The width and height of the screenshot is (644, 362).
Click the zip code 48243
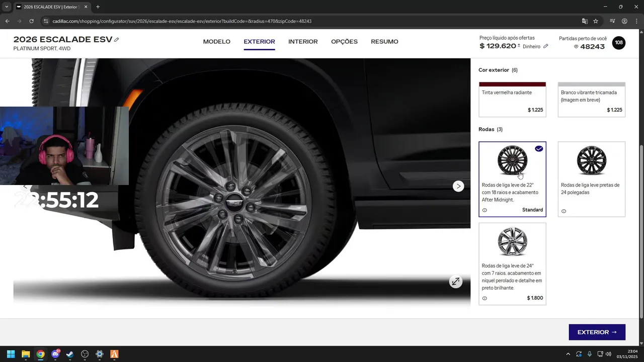(592, 47)
